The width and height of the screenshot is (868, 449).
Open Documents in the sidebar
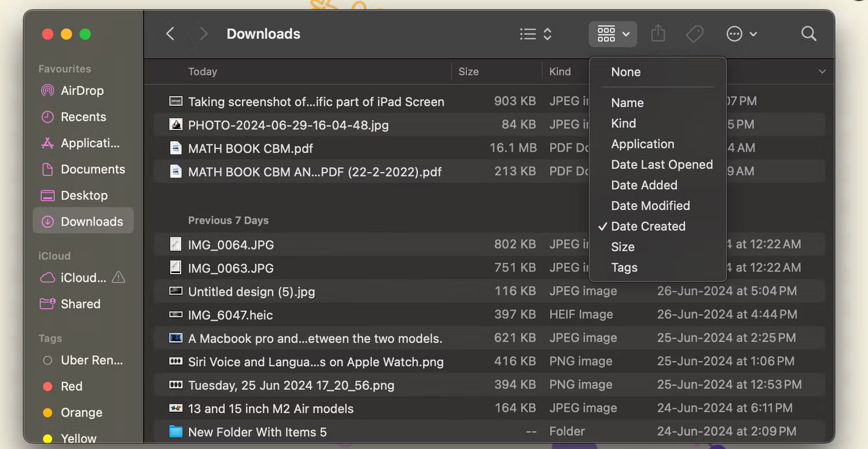point(93,170)
